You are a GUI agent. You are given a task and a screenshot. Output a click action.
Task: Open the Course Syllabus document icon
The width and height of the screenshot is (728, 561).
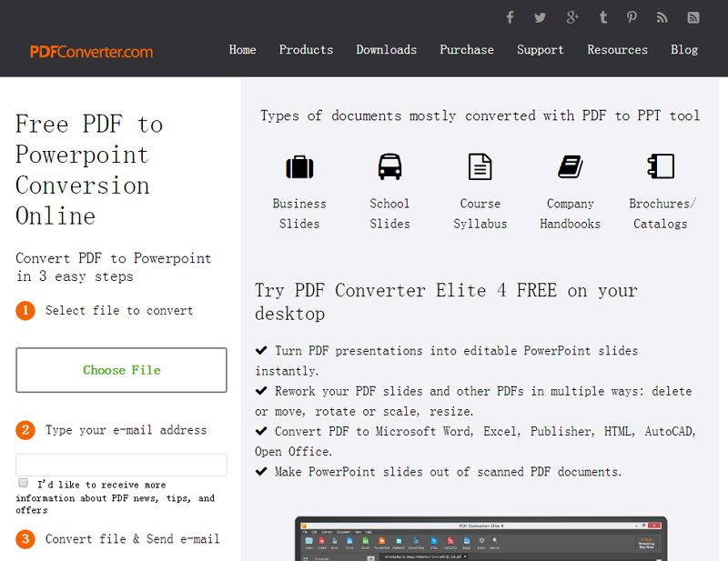coord(480,166)
